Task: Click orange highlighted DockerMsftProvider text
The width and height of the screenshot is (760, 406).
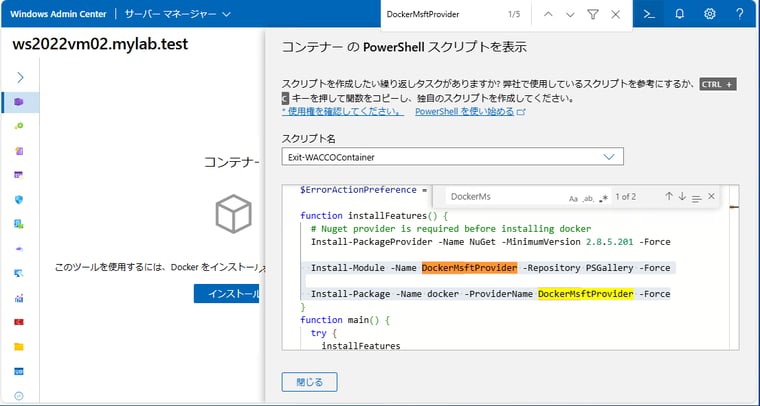Action: click(469, 268)
